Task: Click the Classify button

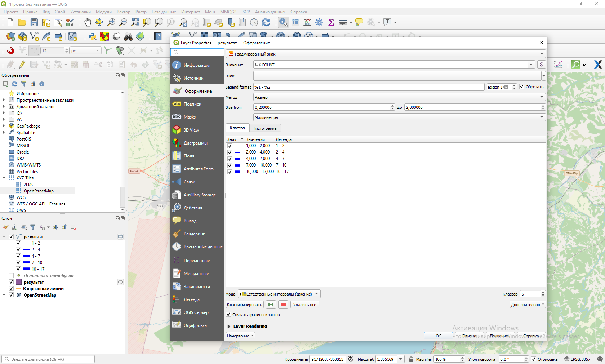Action: tap(245, 305)
